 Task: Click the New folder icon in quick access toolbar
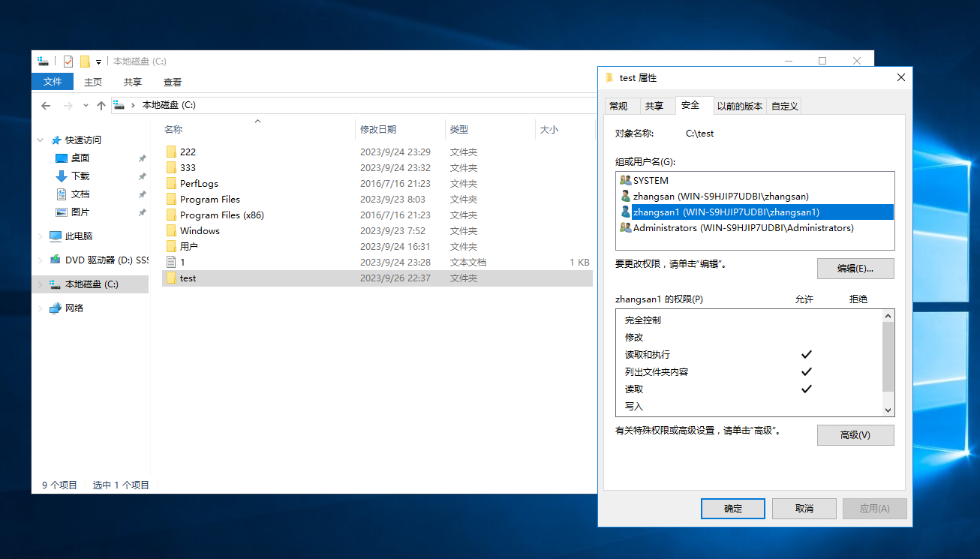85,62
